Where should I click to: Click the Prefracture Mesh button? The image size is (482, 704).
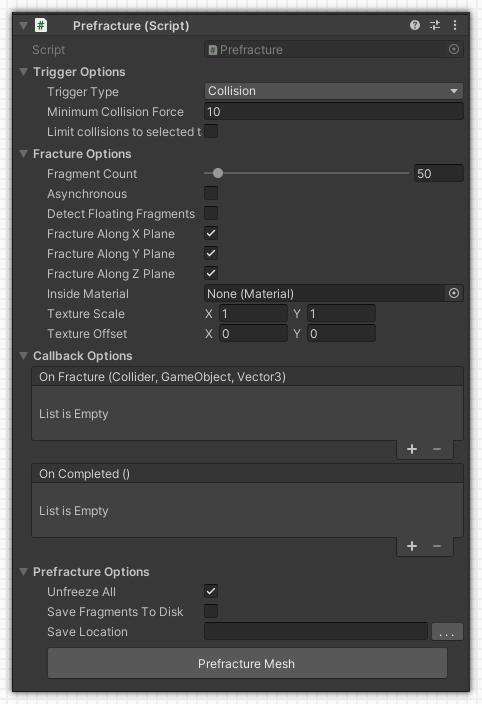(247, 663)
